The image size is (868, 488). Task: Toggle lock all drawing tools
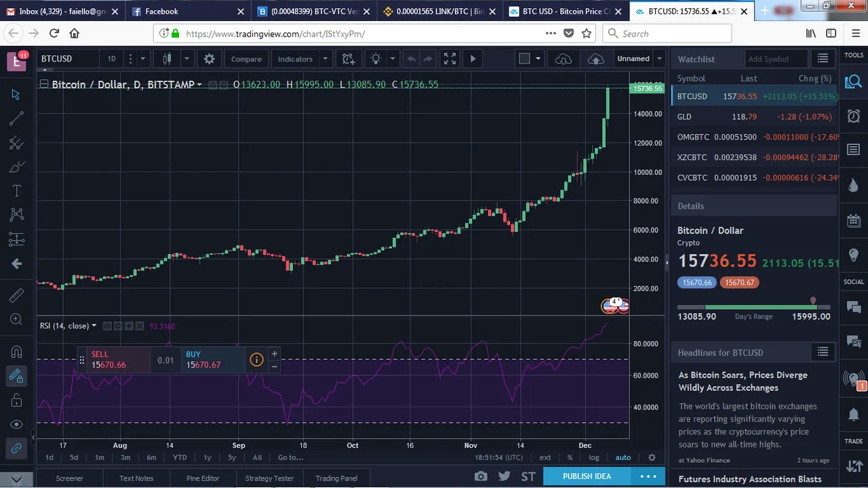(x=16, y=401)
